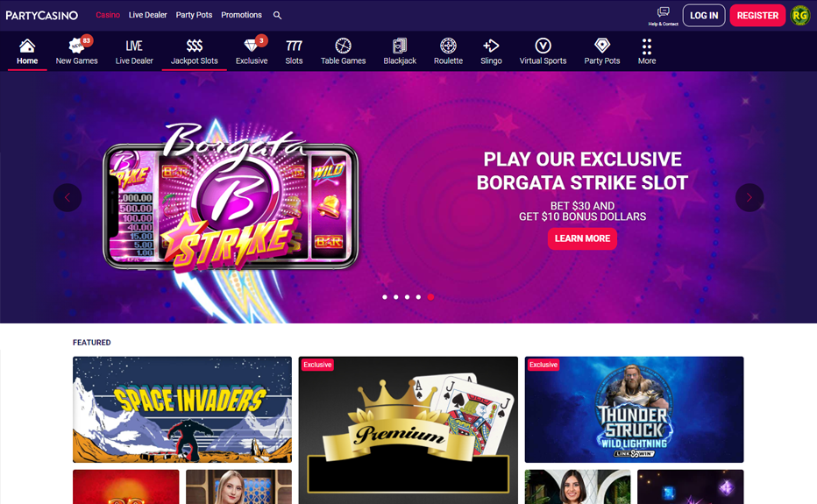This screenshot has width=817, height=504.
Task: Click the REGISTER button
Action: point(757,16)
